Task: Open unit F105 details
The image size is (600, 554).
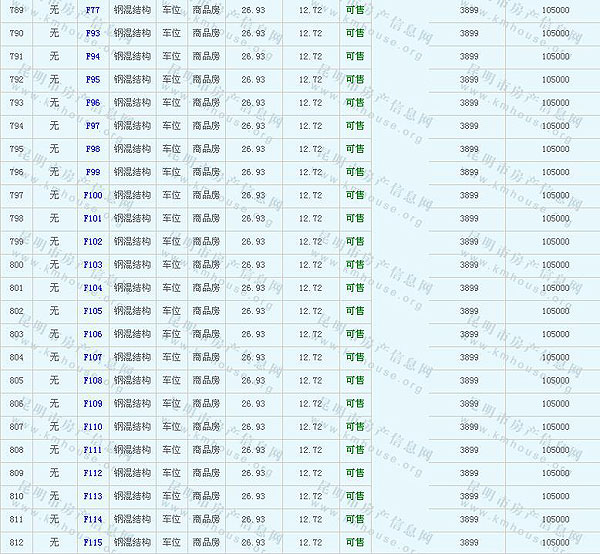Action: point(93,311)
